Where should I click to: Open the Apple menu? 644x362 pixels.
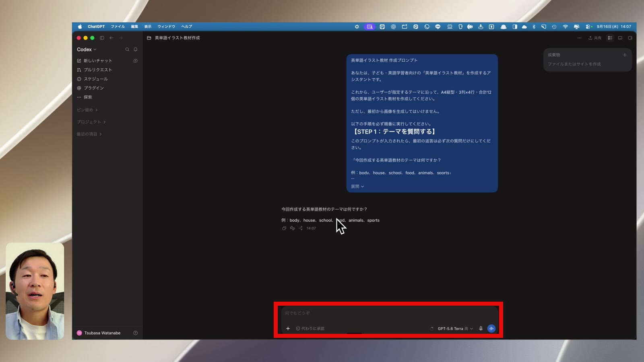click(x=80, y=27)
